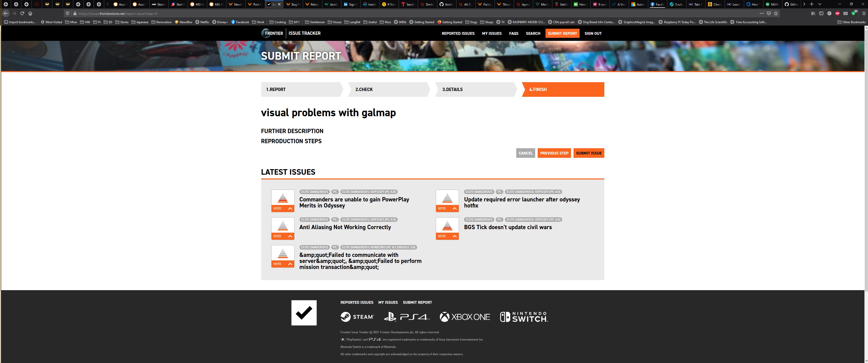868x363 pixels.
Task: Expand the Japanese bookmarks folder
Action: pyautogui.click(x=140, y=22)
